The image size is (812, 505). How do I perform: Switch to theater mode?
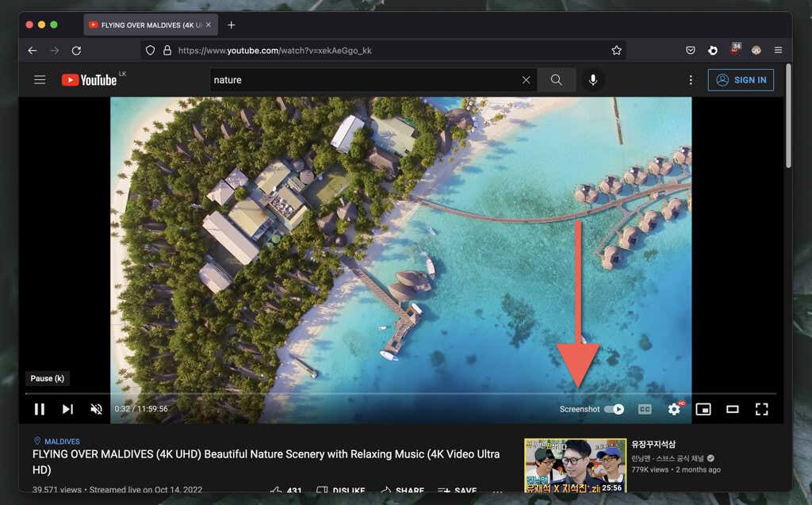point(732,409)
